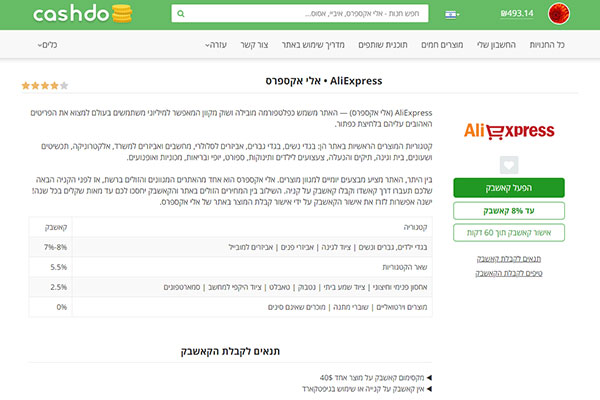Click the star rating widget
Screen dimensions: 600x400
point(45,85)
